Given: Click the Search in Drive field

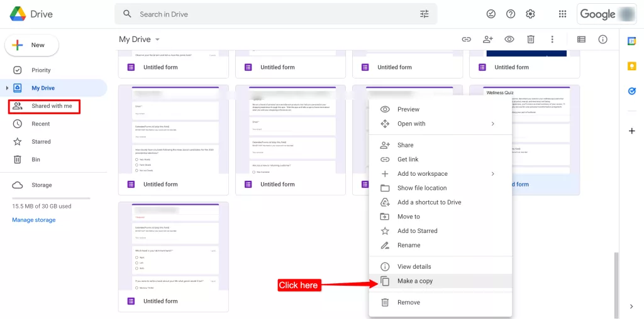Looking at the screenshot, I should coord(276,14).
